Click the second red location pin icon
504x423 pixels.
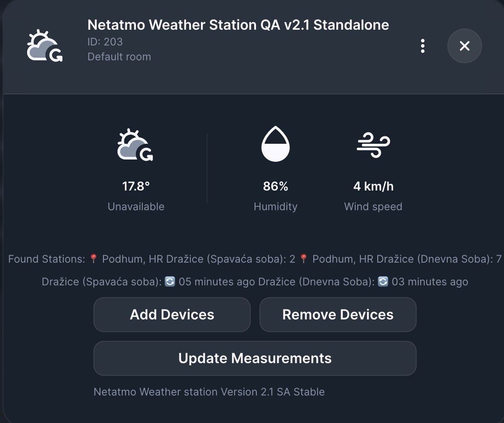point(304,259)
